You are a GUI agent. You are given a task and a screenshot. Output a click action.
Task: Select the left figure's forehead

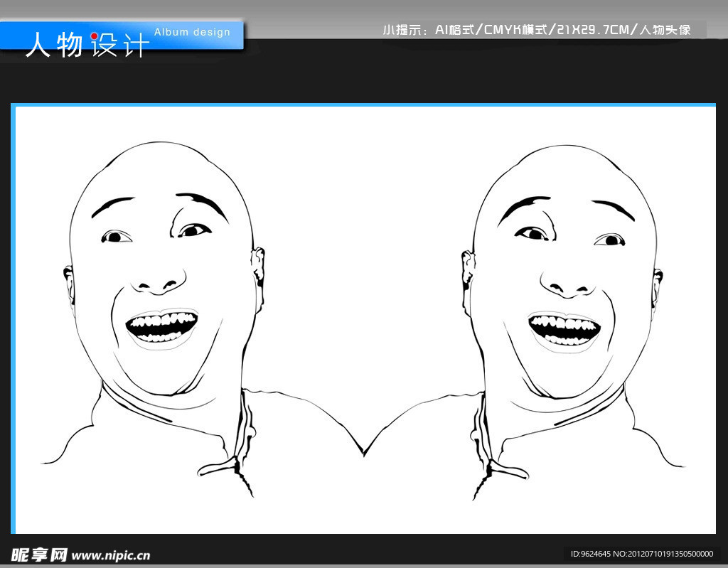(156, 174)
